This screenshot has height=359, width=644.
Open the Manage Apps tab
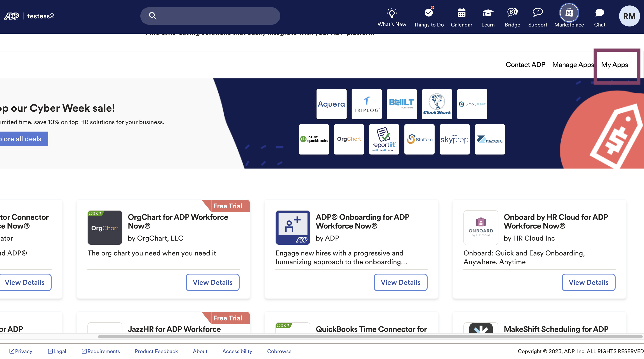(573, 65)
